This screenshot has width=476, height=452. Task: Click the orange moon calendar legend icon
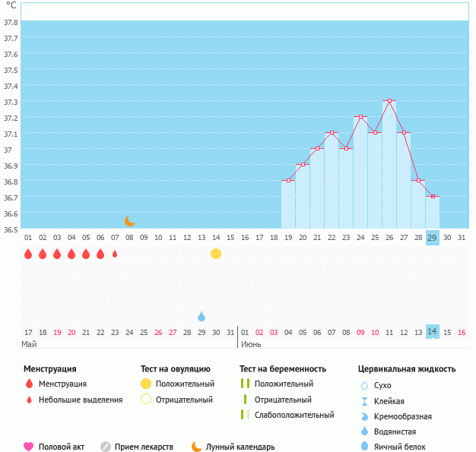pyautogui.click(x=197, y=447)
